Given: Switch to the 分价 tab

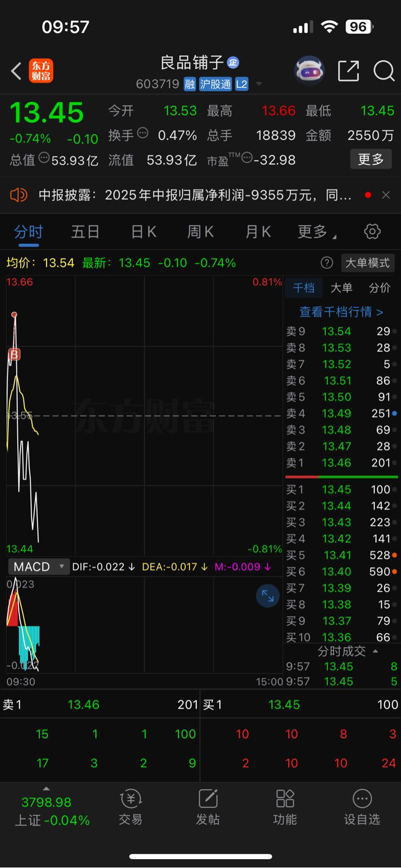Looking at the screenshot, I should point(380,288).
